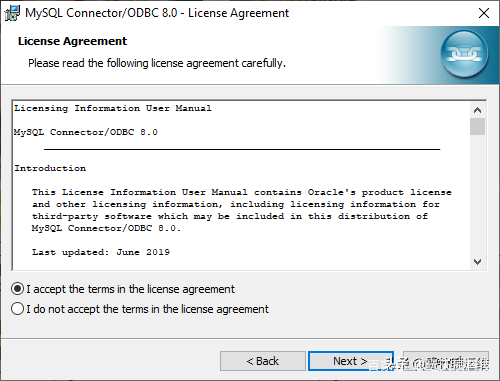Click the '< Back' button
Viewport: 500px width, 381px height.
click(x=263, y=361)
